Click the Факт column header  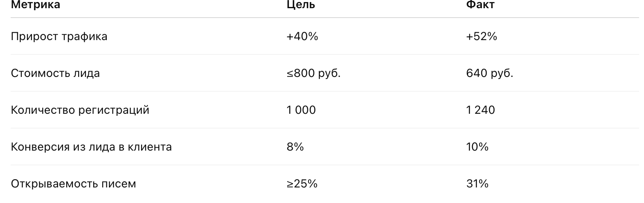click(480, 5)
